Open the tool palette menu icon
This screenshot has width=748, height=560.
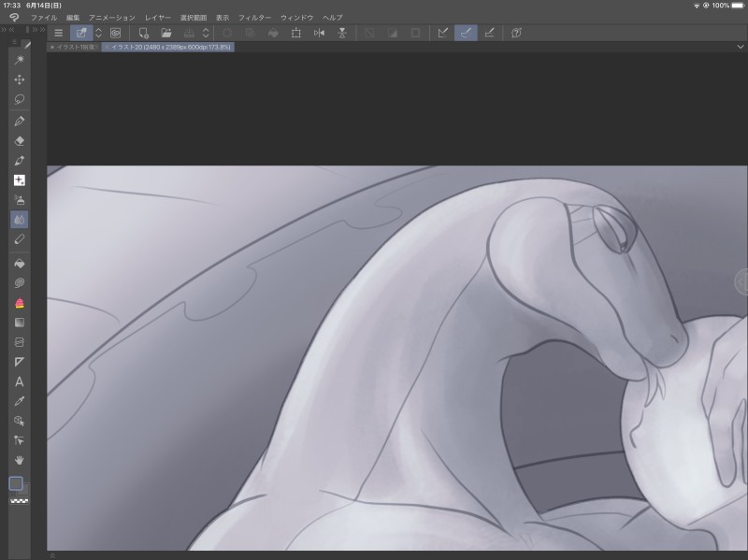pyautogui.click(x=14, y=42)
